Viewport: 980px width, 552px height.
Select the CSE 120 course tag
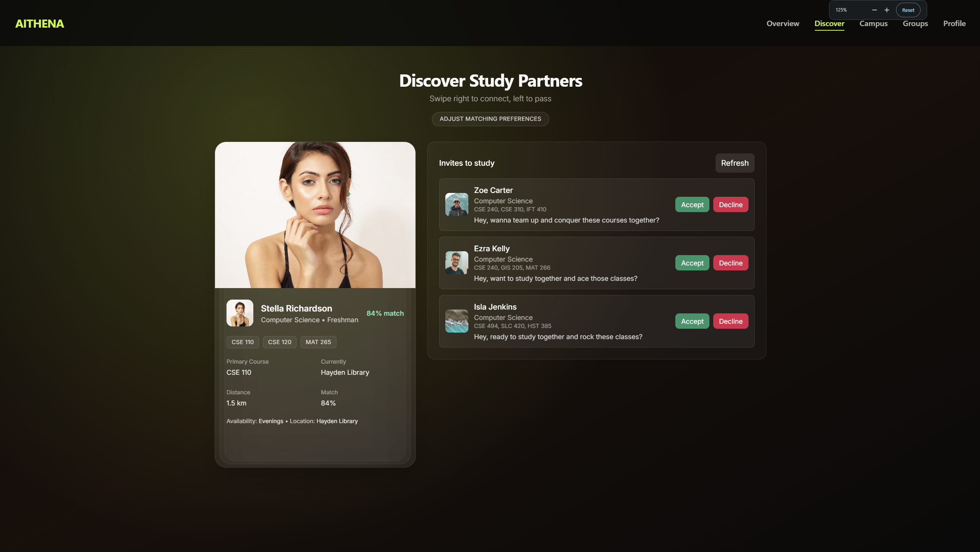(279, 342)
